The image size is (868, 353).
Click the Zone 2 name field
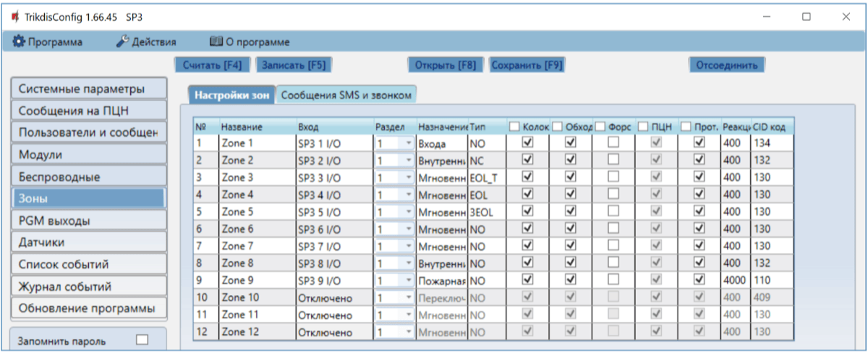coord(256,161)
